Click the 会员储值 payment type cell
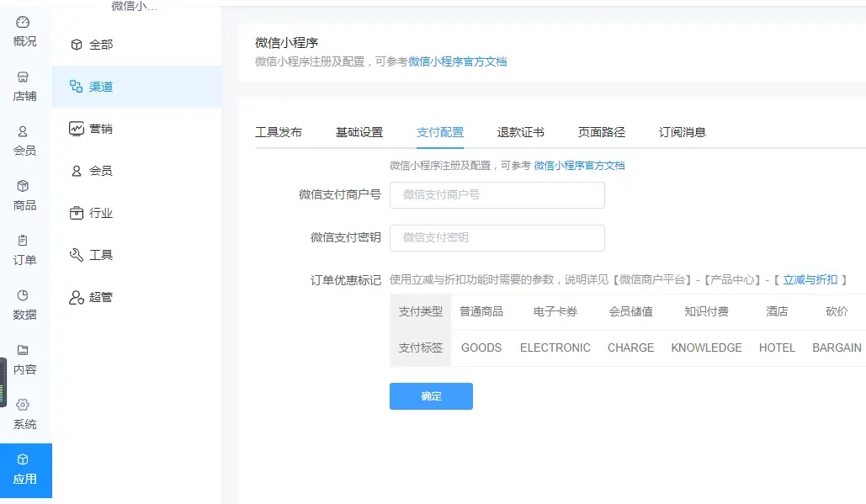866x504 pixels. (x=630, y=311)
